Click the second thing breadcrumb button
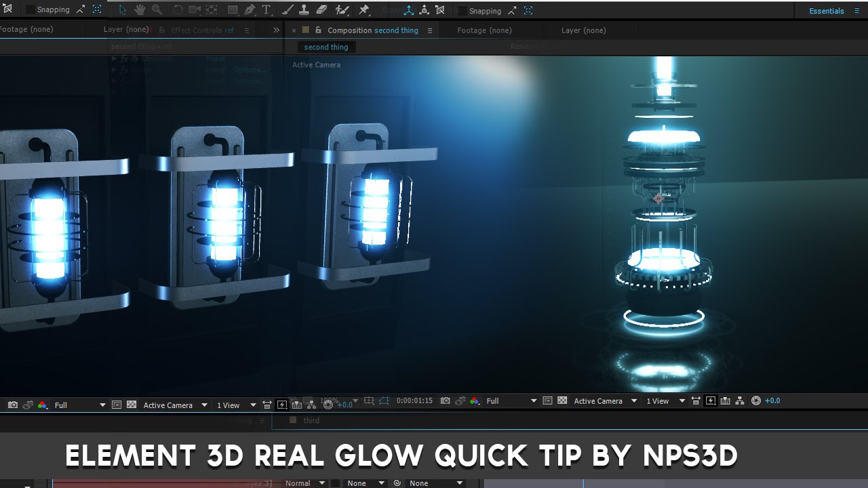Viewport: 868px width, 488px height. click(x=325, y=47)
